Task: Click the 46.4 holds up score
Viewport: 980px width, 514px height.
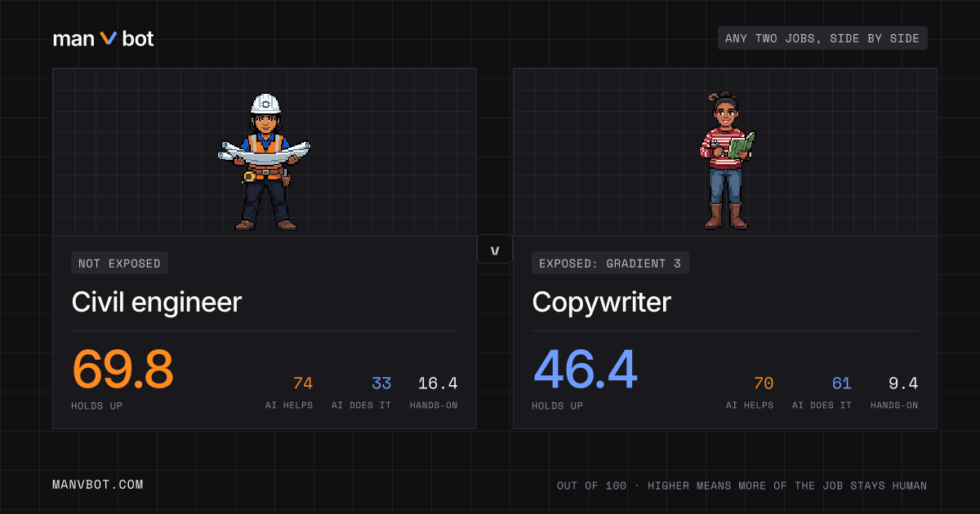Action: (585, 369)
